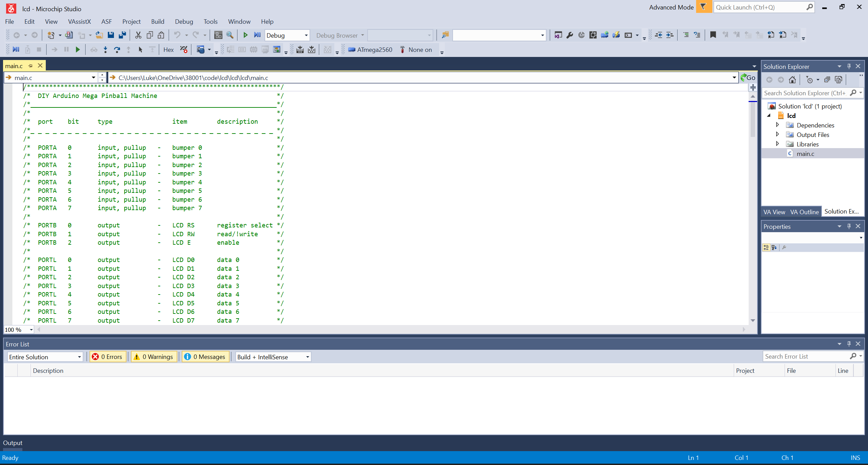Toggle the 0 Errors filter
Screen dimensions: 868x465
click(108, 357)
